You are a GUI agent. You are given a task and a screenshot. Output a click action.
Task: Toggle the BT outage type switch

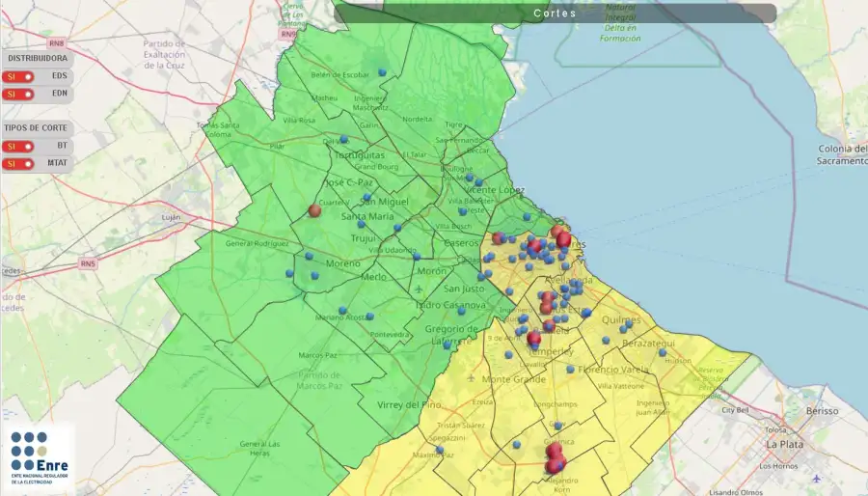[18, 147]
